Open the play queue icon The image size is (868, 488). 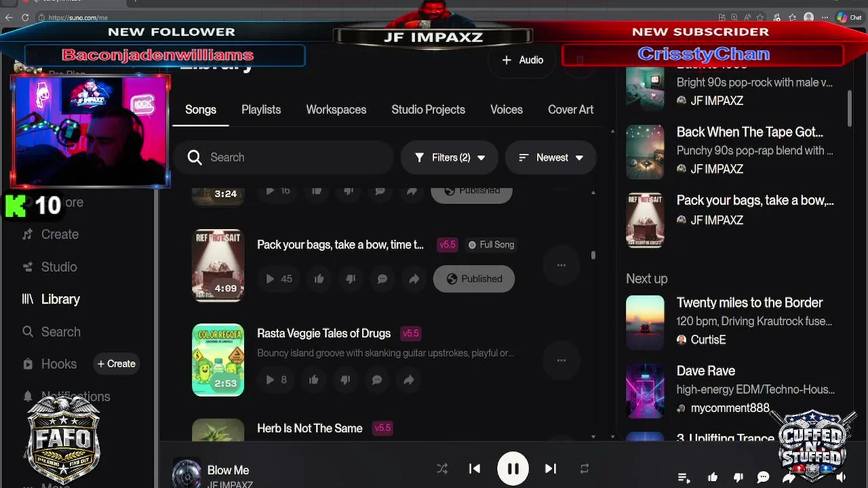pos(684,478)
